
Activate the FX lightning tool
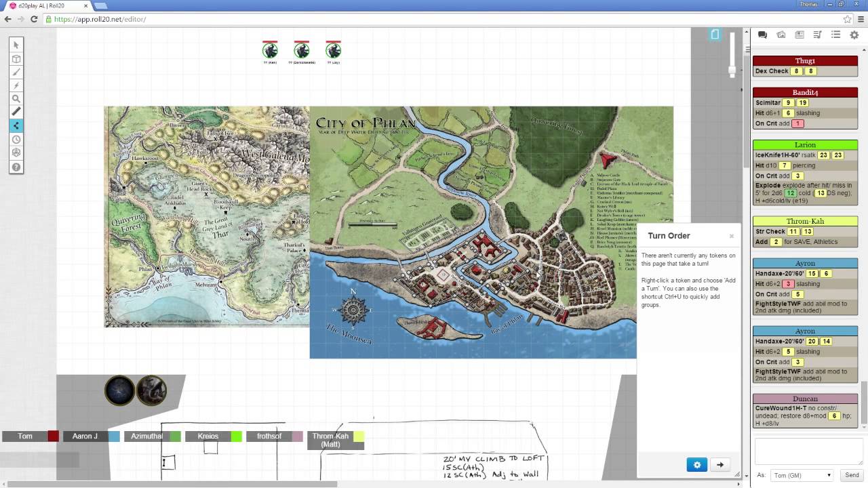point(16,85)
